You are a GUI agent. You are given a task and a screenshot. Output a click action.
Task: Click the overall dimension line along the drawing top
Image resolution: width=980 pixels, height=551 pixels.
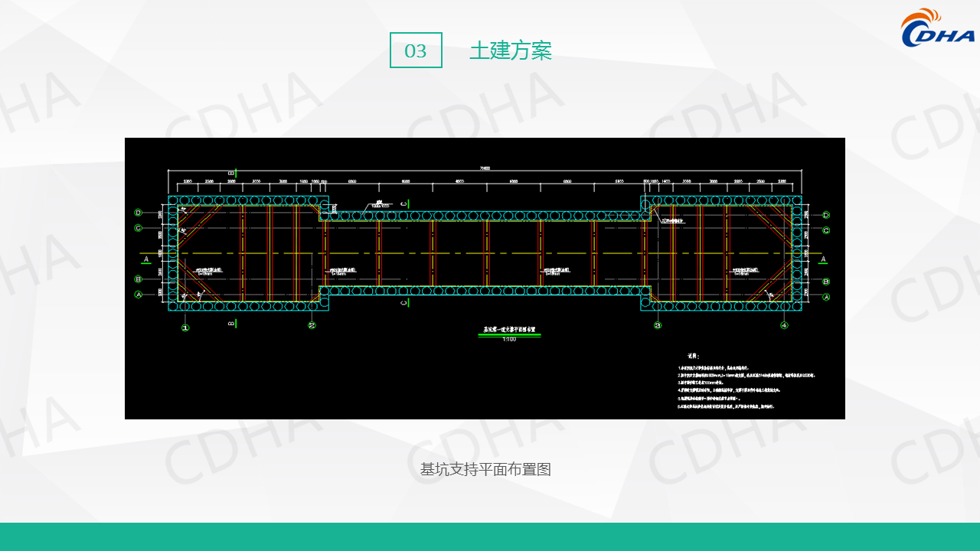[x=485, y=171]
